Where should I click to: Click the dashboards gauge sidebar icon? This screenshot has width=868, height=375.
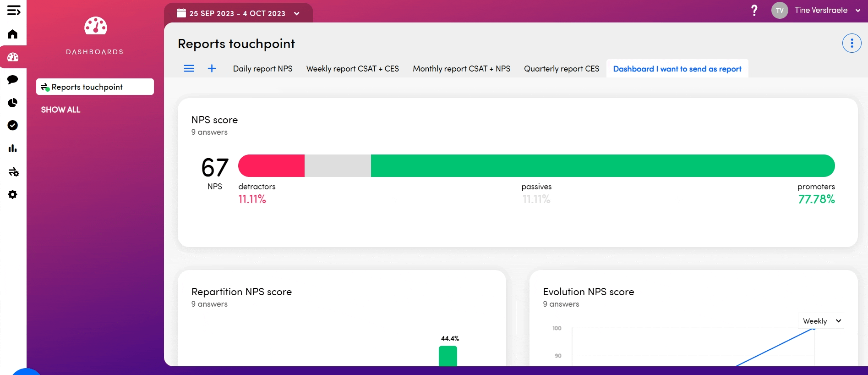pos(13,57)
